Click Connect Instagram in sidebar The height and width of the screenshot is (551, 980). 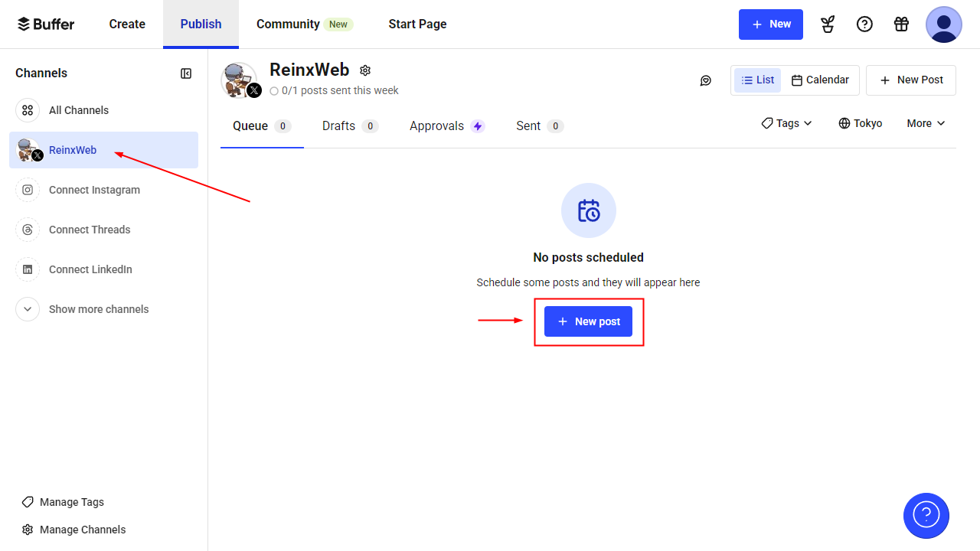pyautogui.click(x=94, y=189)
